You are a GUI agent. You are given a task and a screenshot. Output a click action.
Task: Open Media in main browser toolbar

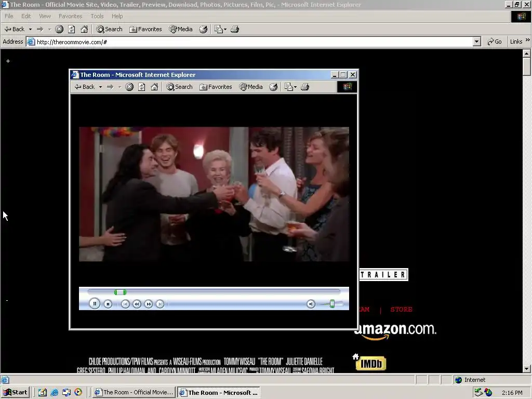tap(181, 29)
